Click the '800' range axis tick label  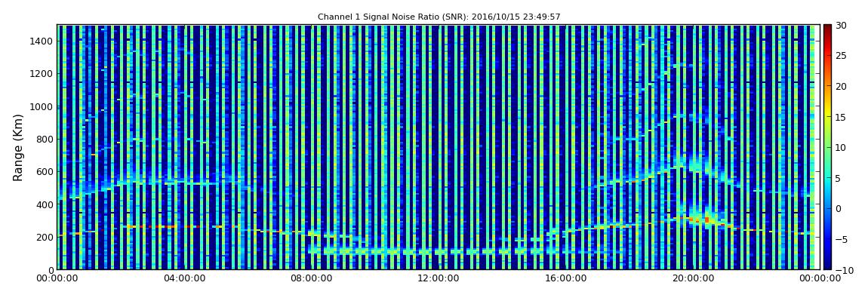pyautogui.click(x=44, y=139)
